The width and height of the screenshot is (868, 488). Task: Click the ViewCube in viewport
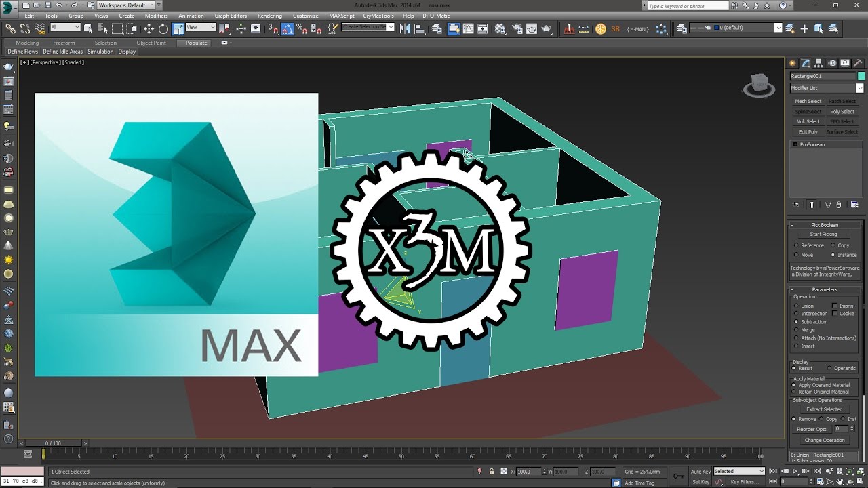[x=759, y=85]
